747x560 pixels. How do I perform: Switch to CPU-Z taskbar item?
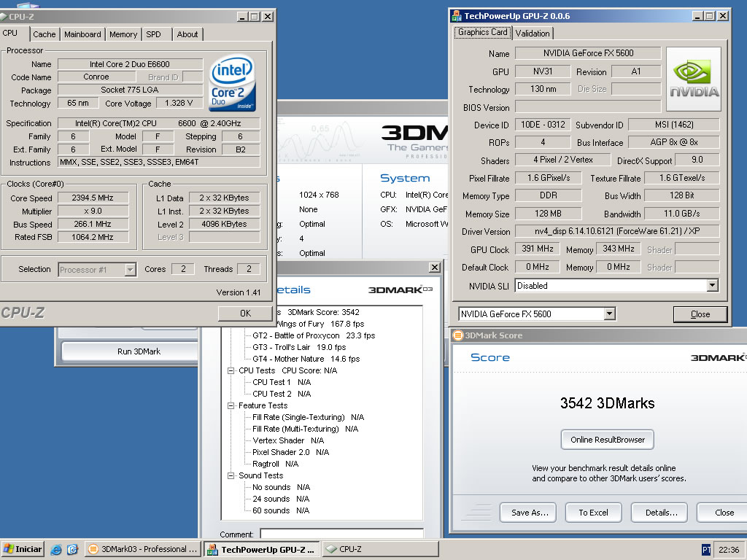(x=379, y=549)
